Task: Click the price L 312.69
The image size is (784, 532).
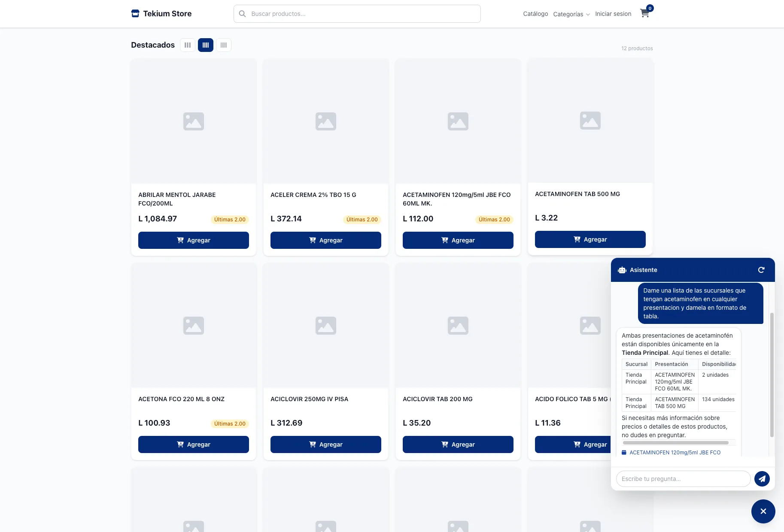Action: pyautogui.click(x=286, y=423)
